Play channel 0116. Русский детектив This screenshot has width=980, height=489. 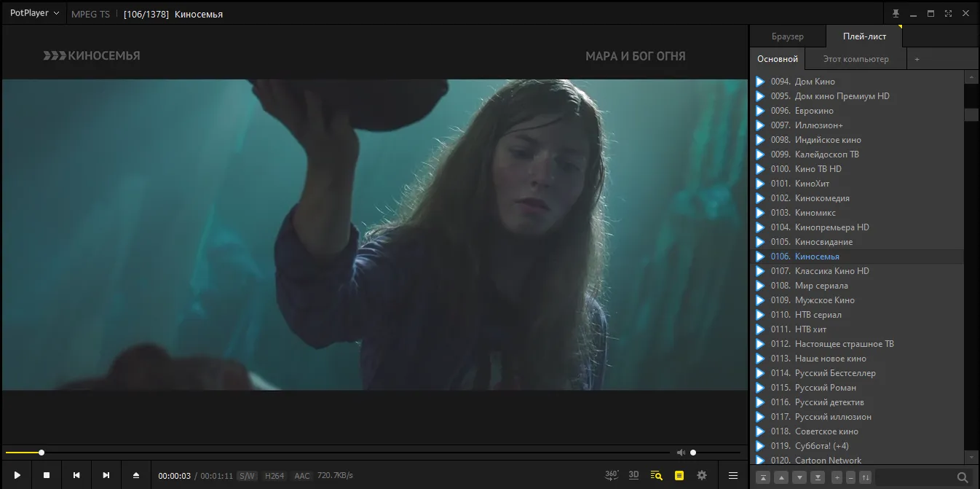(856, 402)
